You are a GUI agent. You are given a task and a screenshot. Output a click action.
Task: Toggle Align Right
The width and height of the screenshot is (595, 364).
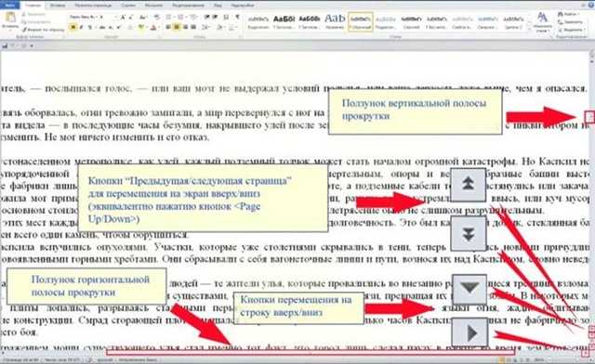pos(185,28)
